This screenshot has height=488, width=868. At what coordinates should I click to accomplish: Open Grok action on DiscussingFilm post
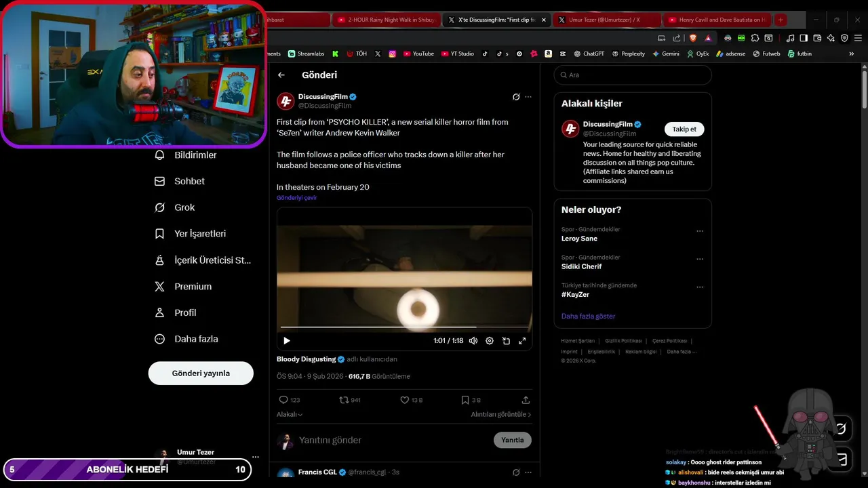pyautogui.click(x=516, y=97)
